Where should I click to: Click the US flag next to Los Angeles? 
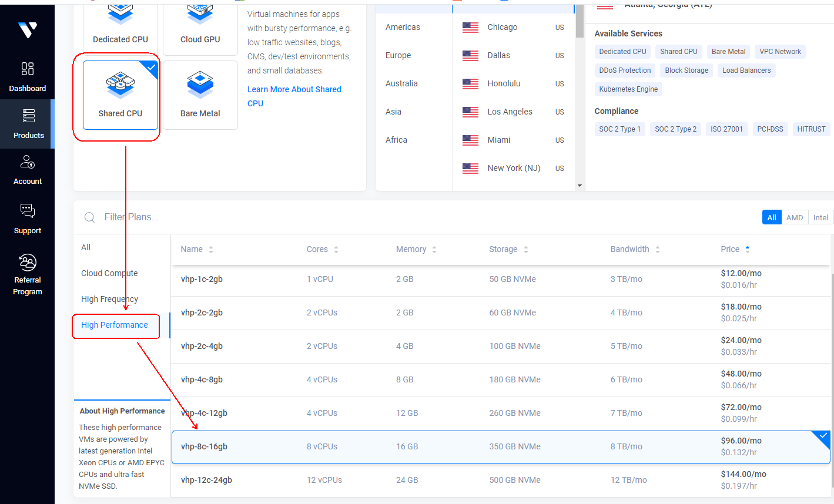[x=470, y=112]
